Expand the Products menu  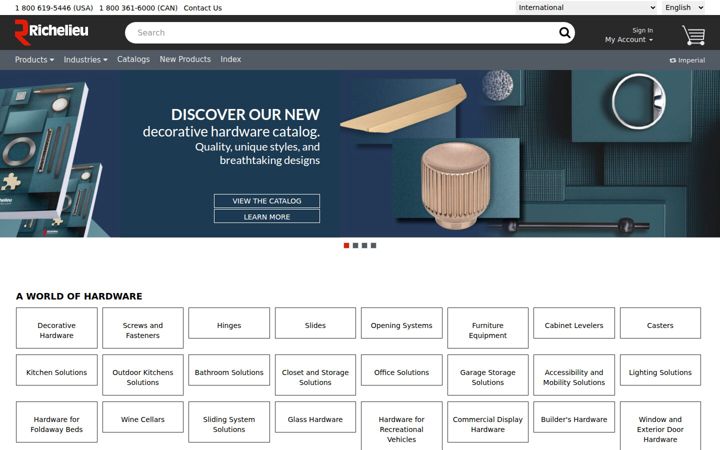(34, 60)
